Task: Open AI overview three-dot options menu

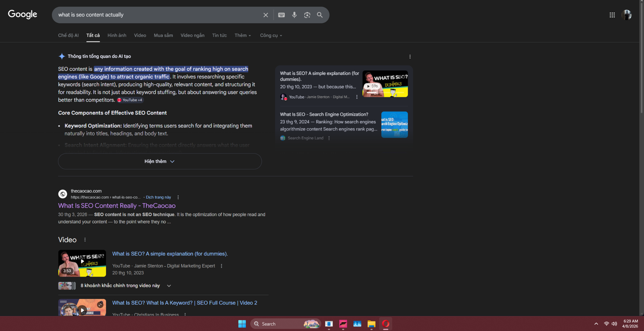Action: point(410,57)
